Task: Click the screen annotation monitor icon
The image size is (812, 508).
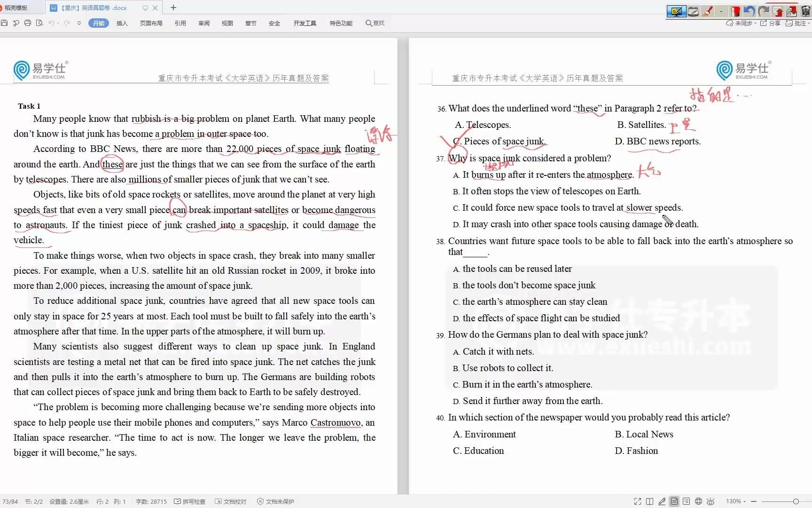Action: [x=676, y=11]
